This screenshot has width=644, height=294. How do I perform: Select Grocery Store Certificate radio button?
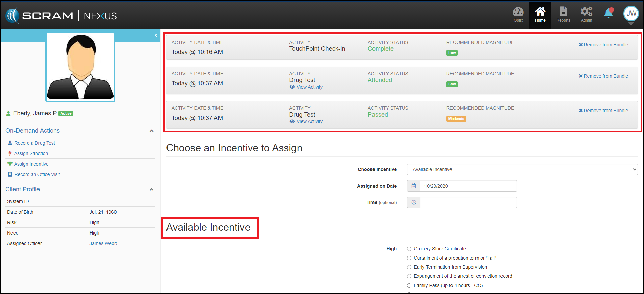point(409,249)
